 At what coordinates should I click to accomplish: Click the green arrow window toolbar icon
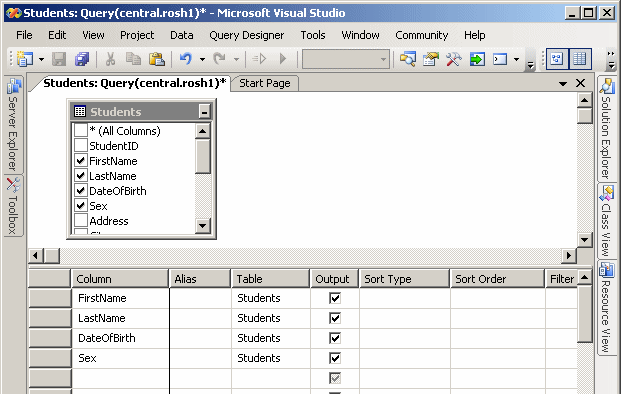(x=477, y=59)
